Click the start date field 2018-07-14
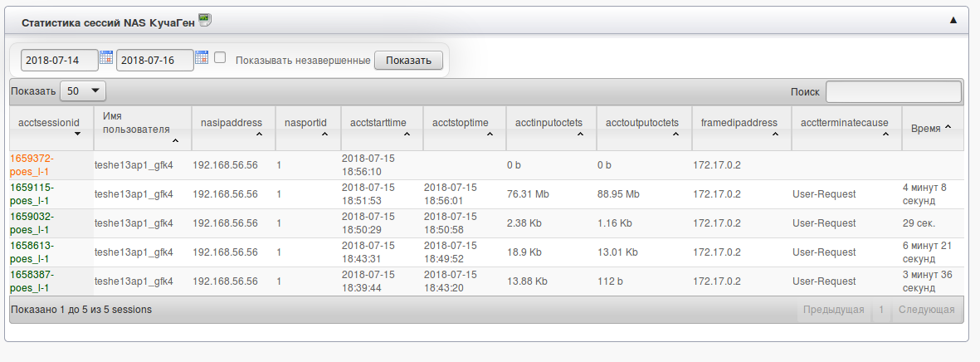The image size is (980, 362). click(x=58, y=61)
